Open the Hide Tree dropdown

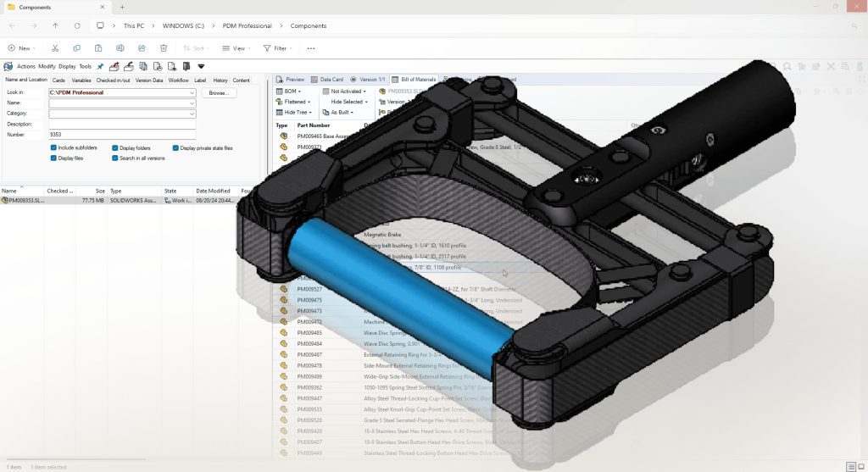click(294, 113)
